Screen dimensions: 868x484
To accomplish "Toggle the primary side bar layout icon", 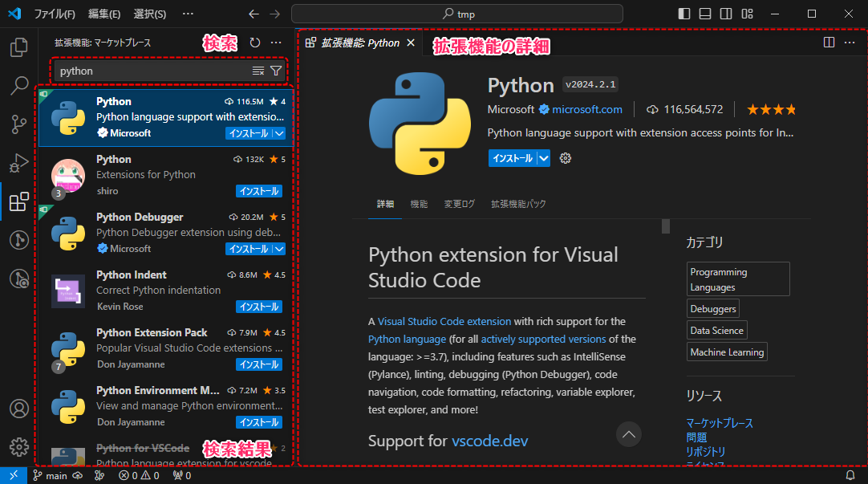I will [684, 14].
